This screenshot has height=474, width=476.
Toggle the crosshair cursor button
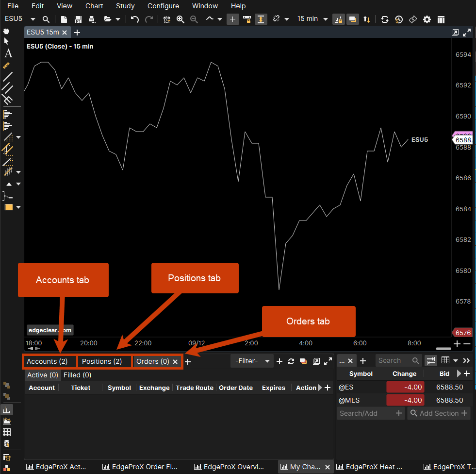[x=233, y=19]
